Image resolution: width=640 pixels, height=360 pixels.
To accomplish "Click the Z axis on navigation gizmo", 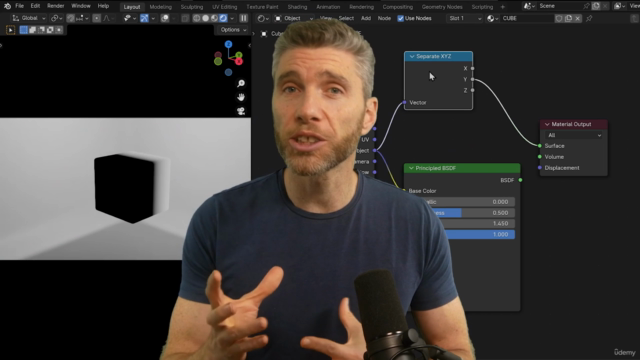I will point(228,44).
